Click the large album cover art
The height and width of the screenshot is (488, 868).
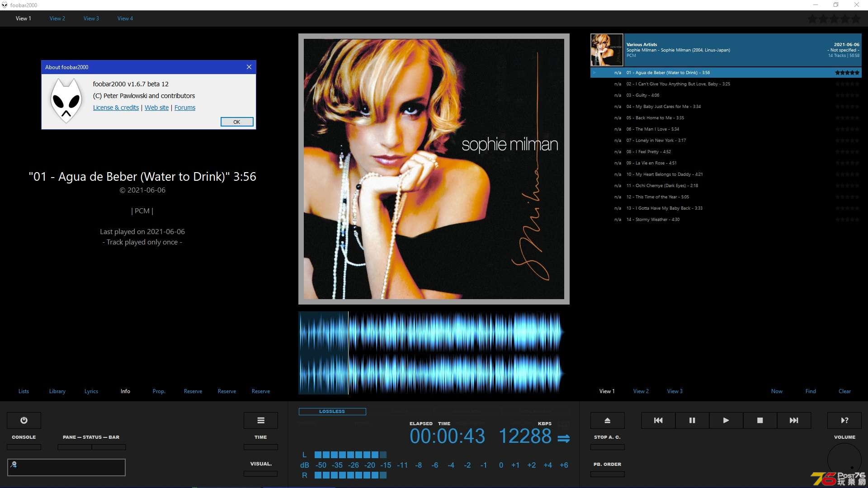coord(434,169)
